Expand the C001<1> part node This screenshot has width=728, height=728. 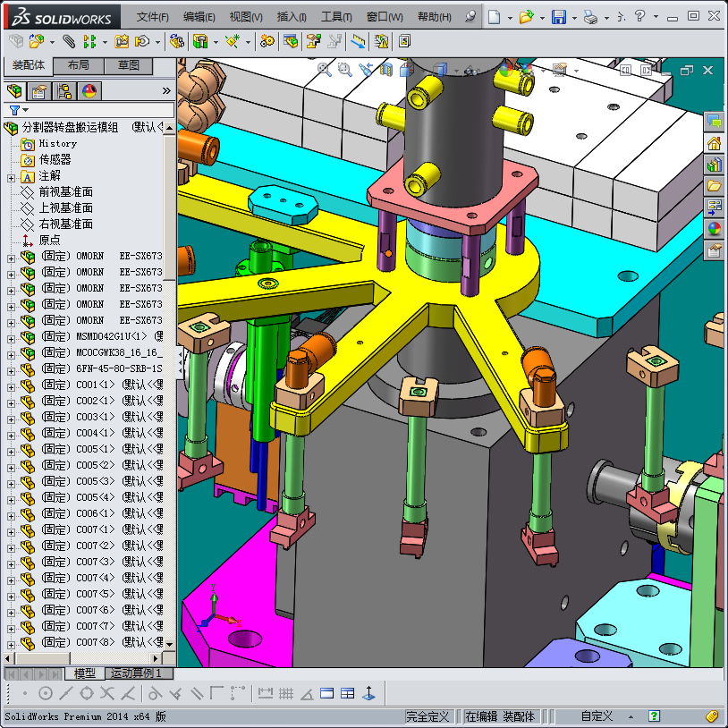pos(11,387)
